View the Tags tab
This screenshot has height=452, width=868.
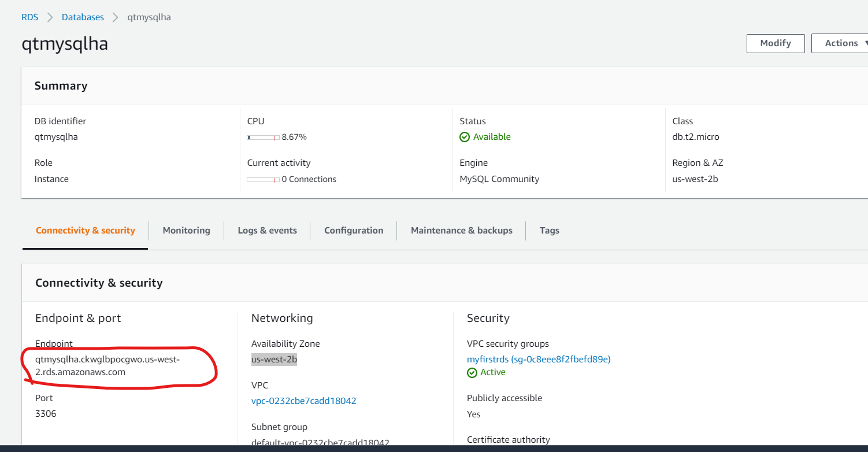pyautogui.click(x=549, y=230)
